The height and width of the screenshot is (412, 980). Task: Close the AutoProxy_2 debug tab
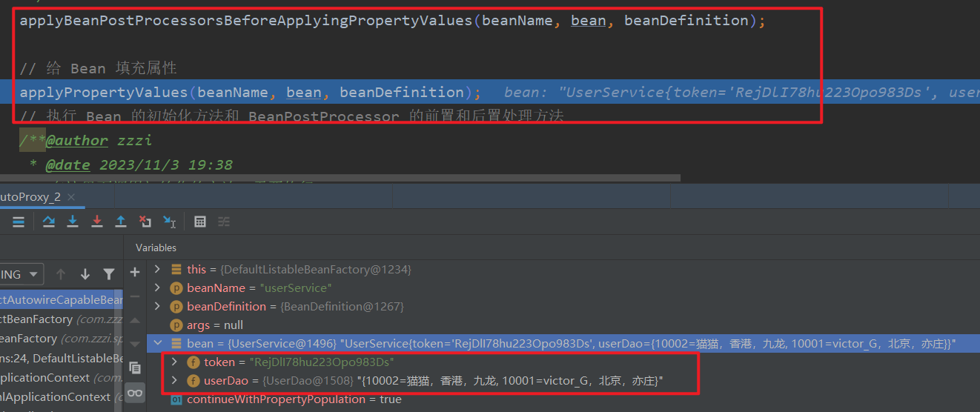point(72,197)
